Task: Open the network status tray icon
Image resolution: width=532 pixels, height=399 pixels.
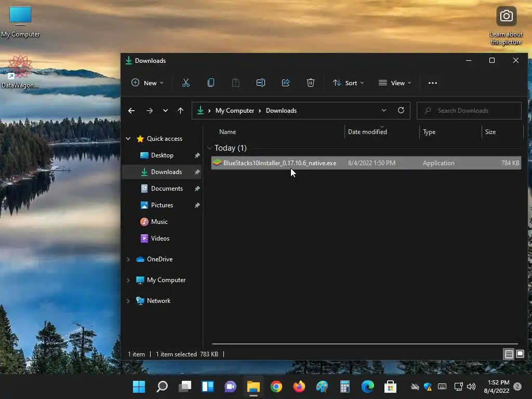Action: click(x=458, y=387)
